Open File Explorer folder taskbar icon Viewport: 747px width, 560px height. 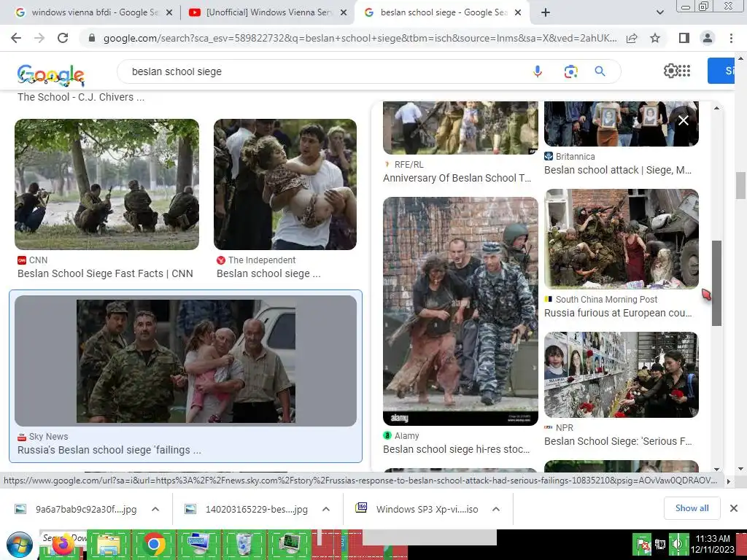click(109, 545)
